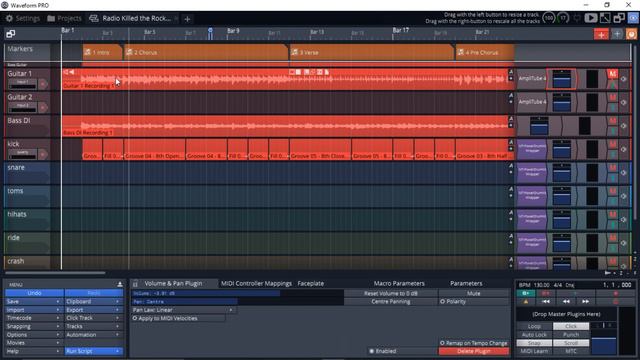The height and width of the screenshot is (360, 640).
Task: Select the 3 Verse marker
Action: 371,52
